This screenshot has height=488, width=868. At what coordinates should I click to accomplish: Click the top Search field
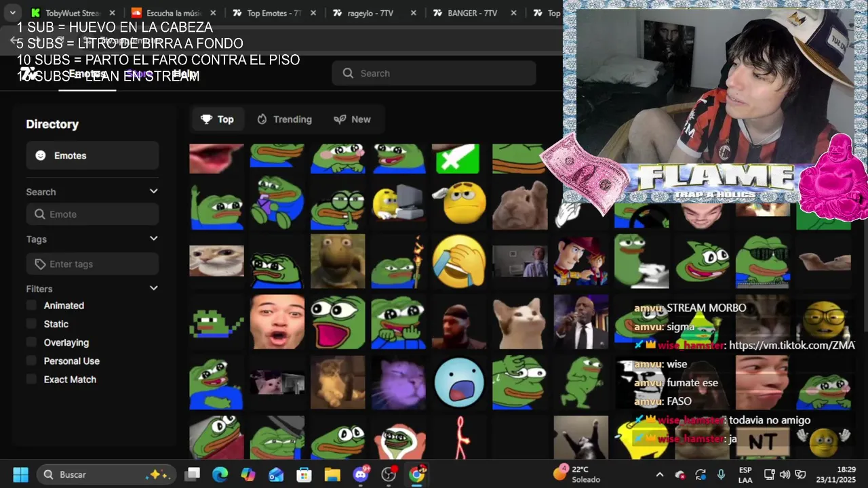coord(434,73)
